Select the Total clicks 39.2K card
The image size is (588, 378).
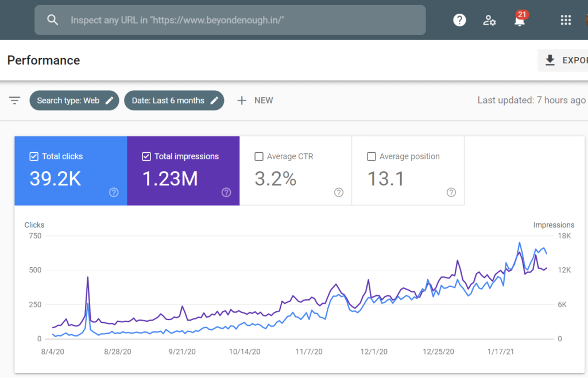[x=71, y=171]
